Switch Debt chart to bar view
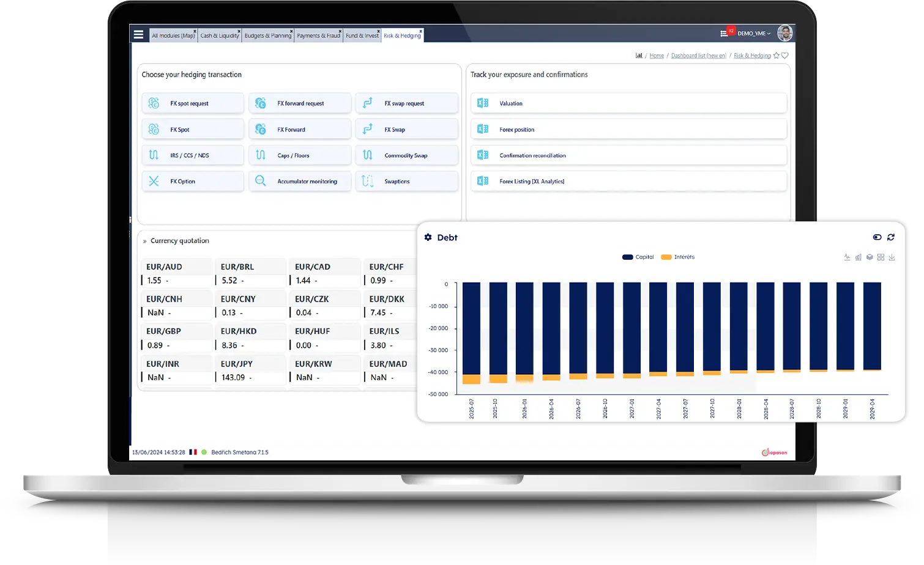This screenshot has width=924, height=565. click(x=858, y=257)
